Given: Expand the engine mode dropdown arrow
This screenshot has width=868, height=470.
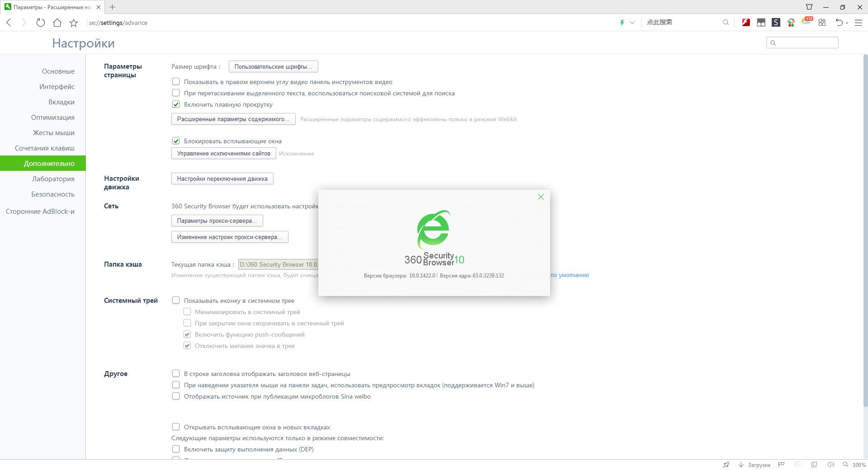Looking at the screenshot, I should pyautogui.click(x=632, y=23).
